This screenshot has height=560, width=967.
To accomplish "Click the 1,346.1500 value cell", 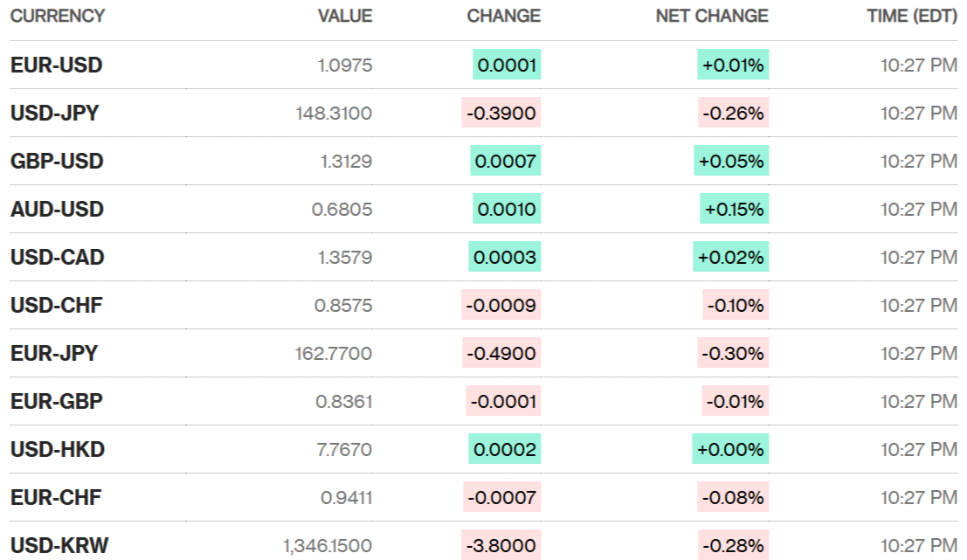I will (x=328, y=546).
